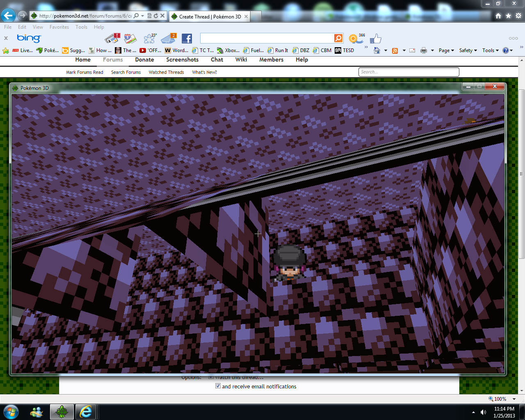
Task: Open the Bing toolbar mail icon
Action: pos(169,38)
